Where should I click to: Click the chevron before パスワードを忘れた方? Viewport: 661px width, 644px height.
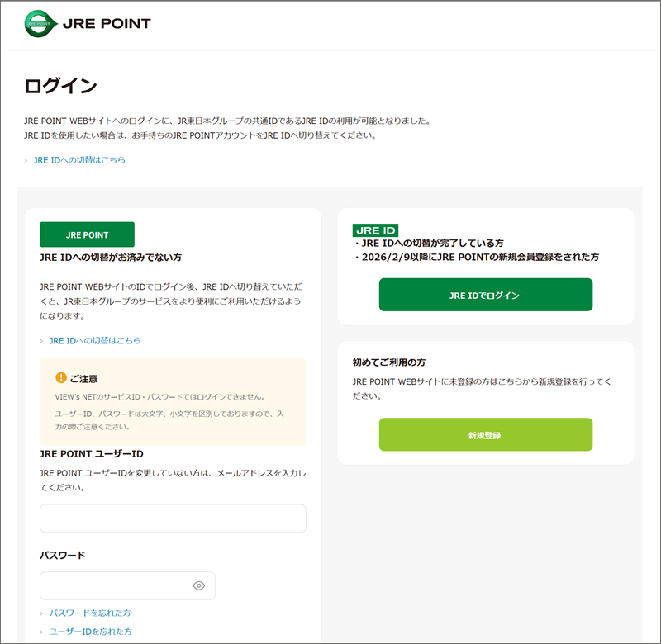coord(42,613)
